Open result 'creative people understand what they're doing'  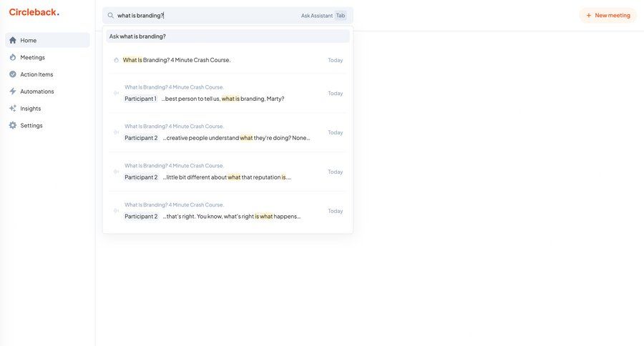tap(235, 138)
